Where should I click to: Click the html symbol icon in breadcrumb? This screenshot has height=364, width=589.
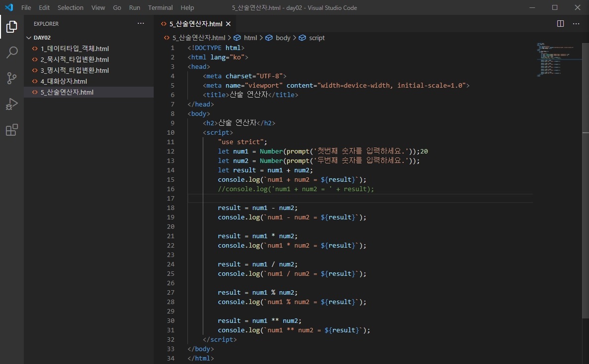tap(237, 38)
